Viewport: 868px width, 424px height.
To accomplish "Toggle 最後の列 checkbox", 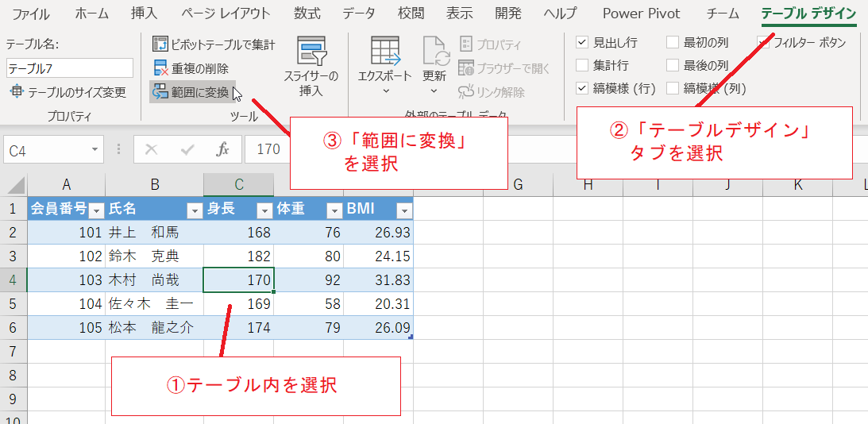I will pos(672,65).
